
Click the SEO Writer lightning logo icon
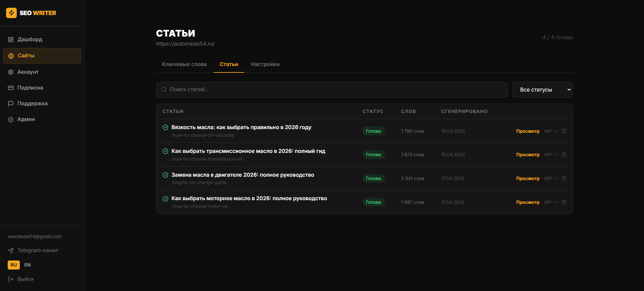click(11, 13)
